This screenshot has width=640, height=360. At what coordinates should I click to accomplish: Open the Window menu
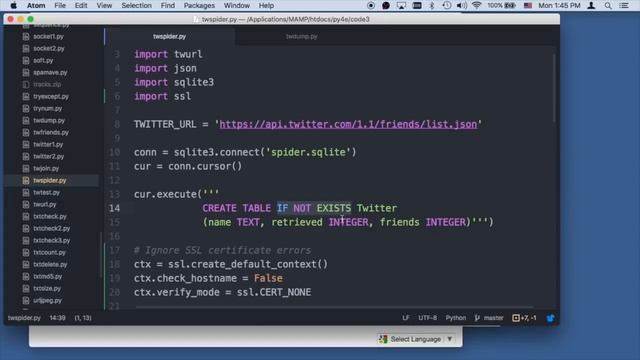pos(237,5)
